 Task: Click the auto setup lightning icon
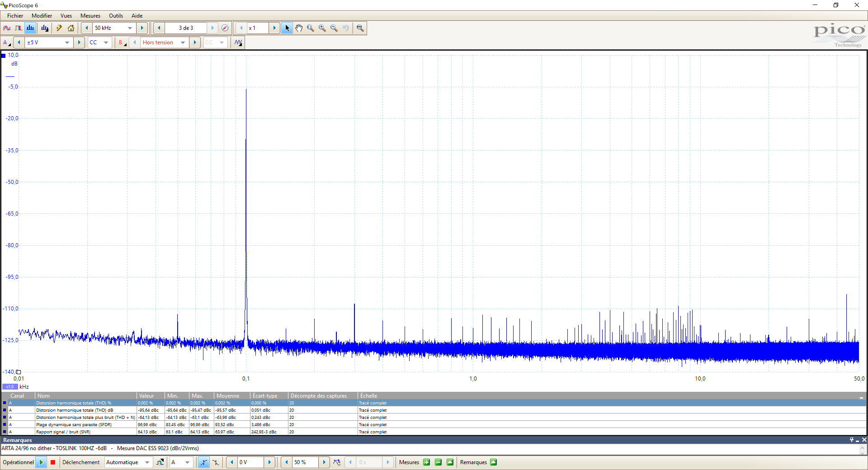click(59, 28)
